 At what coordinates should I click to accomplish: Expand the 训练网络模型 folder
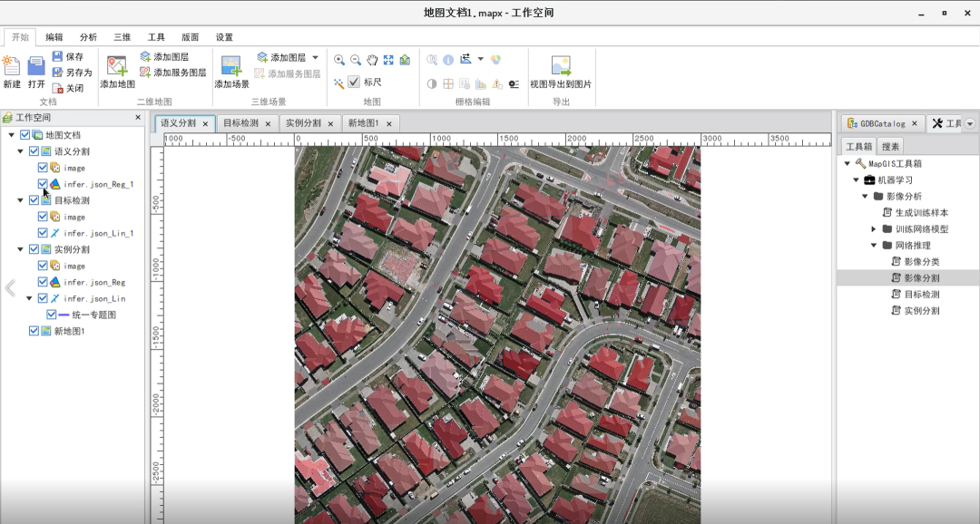point(874,229)
